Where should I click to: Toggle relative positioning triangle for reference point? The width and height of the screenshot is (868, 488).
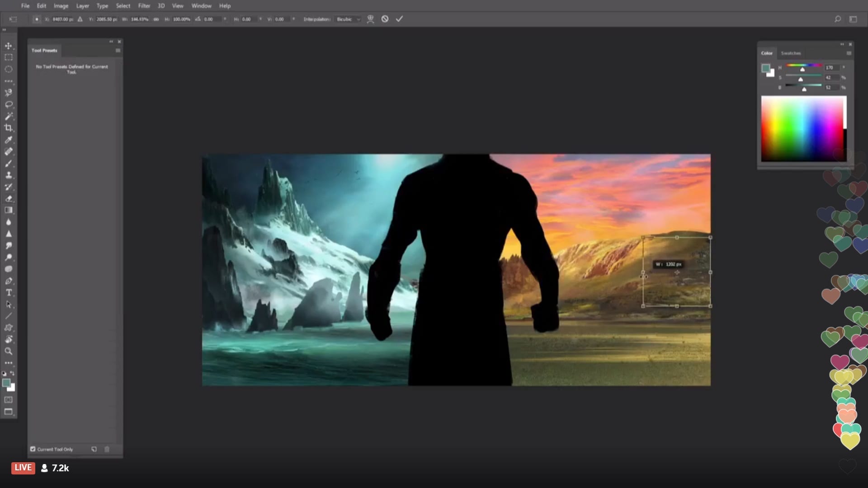click(80, 19)
